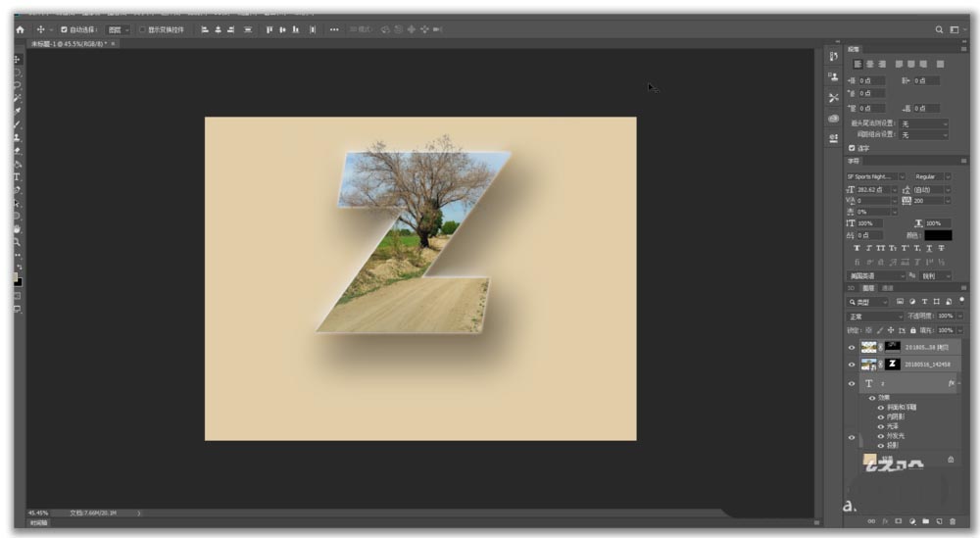Hide the top copy image layer
980x538 pixels.
852,348
